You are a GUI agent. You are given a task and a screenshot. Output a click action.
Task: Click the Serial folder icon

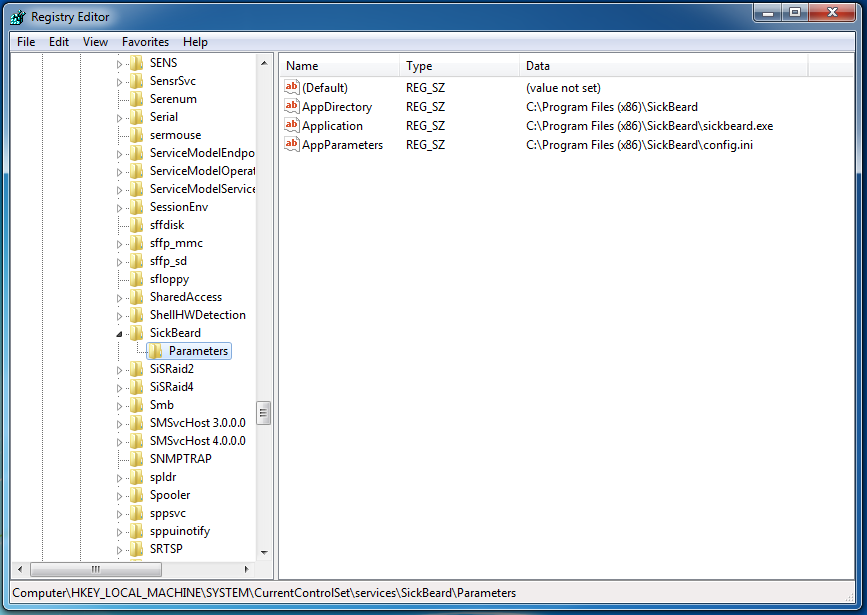coord(137,117)
